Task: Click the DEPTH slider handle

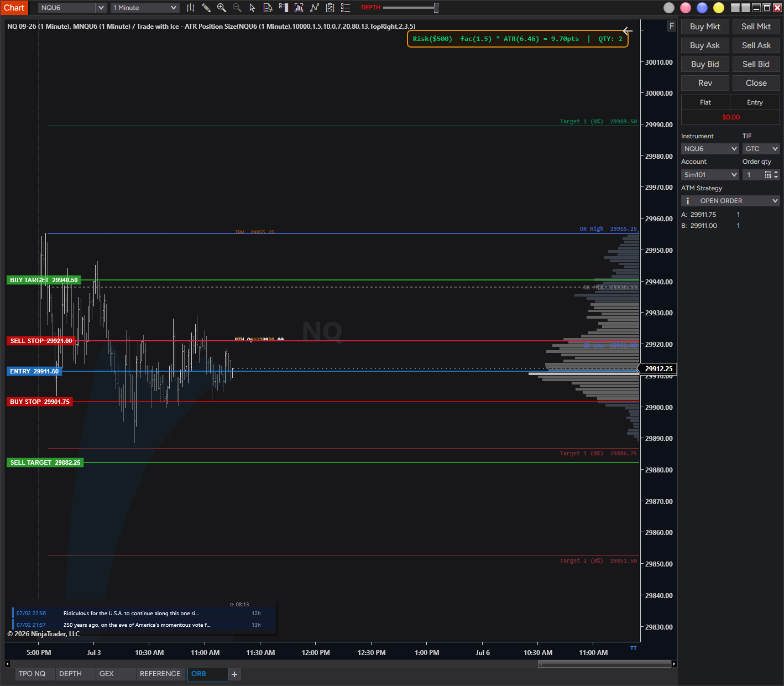Action: pos(436,8)
